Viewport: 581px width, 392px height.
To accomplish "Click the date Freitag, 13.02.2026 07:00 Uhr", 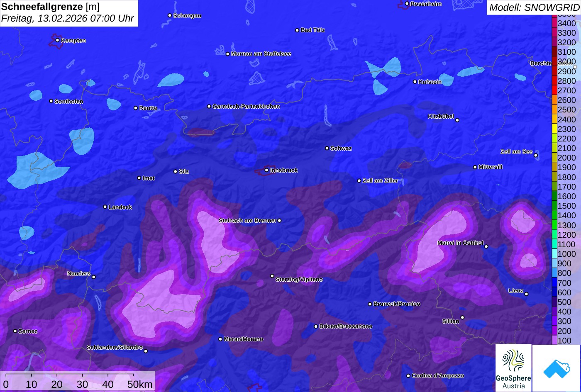I will pyautogui.click(x=68, y=19).
